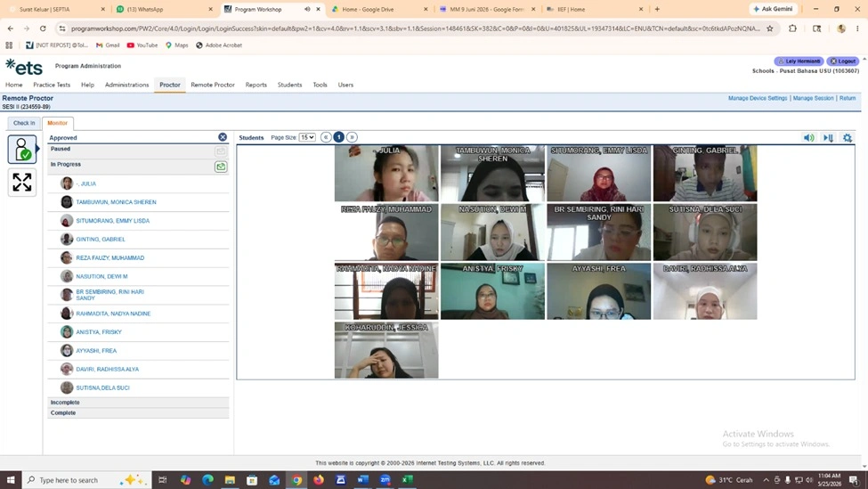Switch to WhatsApp browser tab
The image size is (868, 489).
[164, 10]
